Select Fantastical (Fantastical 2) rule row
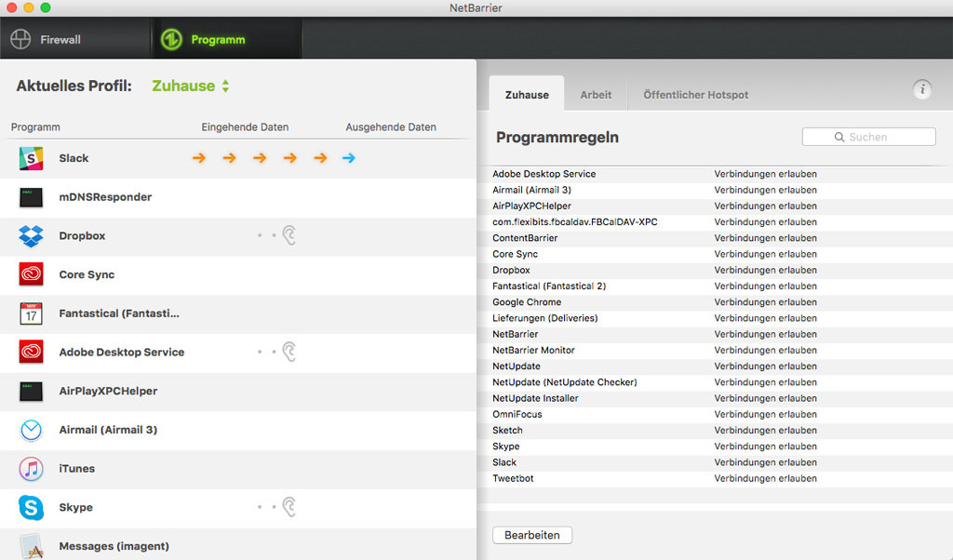953x560 pixels. tap(715, 287)
